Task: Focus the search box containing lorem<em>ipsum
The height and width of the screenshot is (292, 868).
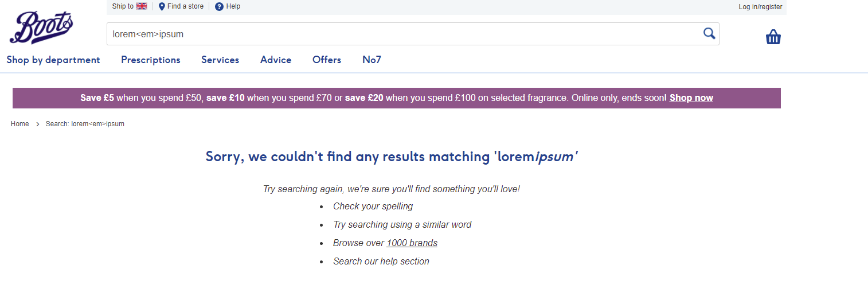Action: coord(413,34)
